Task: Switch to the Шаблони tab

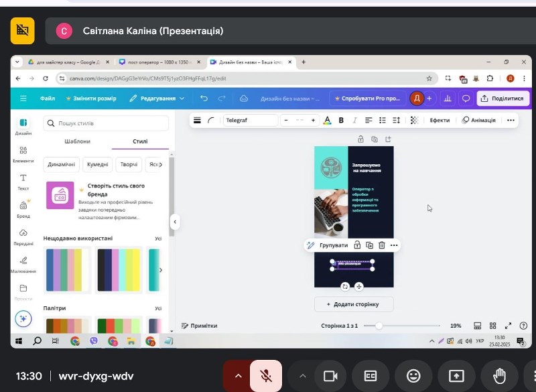Action: pos(77,141)
